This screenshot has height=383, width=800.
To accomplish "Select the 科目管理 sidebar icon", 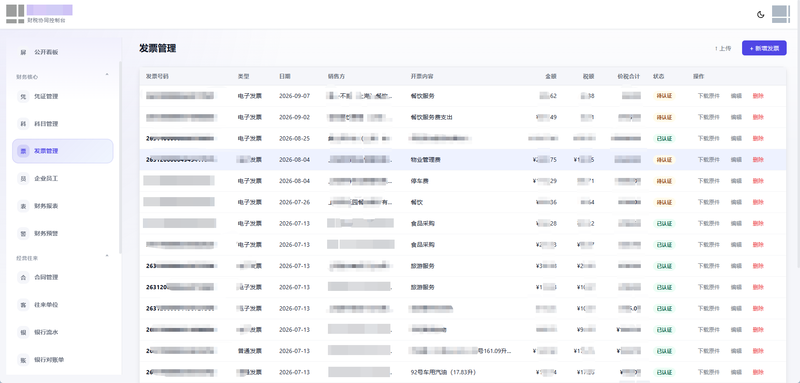I will point(22,124).
